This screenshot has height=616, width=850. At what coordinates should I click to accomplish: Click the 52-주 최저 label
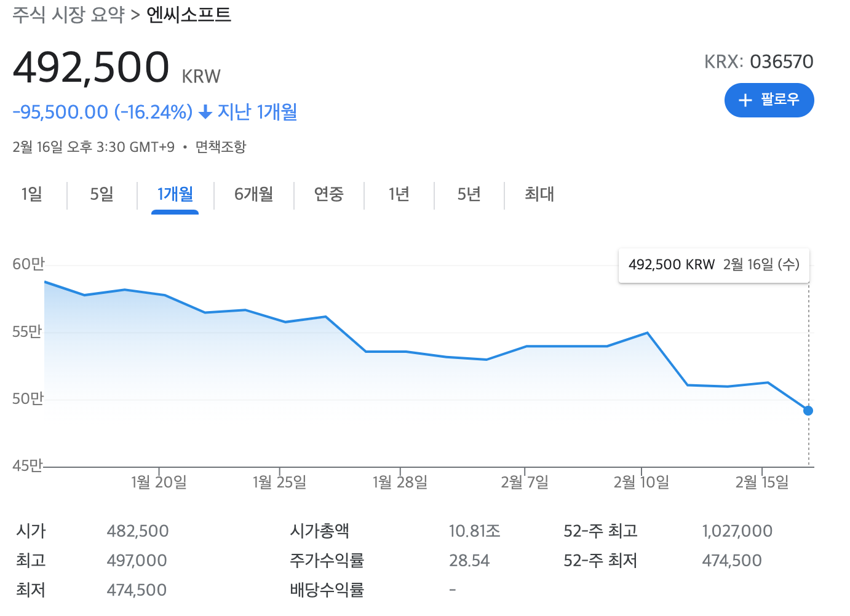(x=601, y=561)
